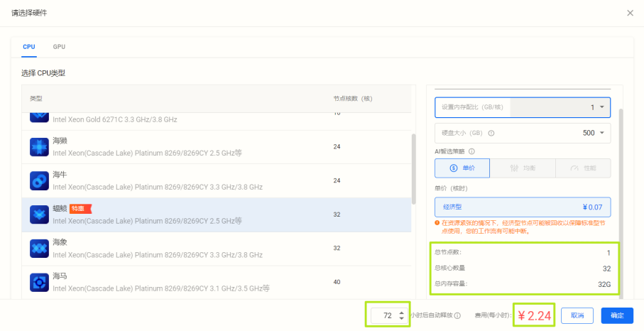Screen dimensions: 644x331
Task: Click the 特惠 discount badge
Action: [x=80, y=209]
